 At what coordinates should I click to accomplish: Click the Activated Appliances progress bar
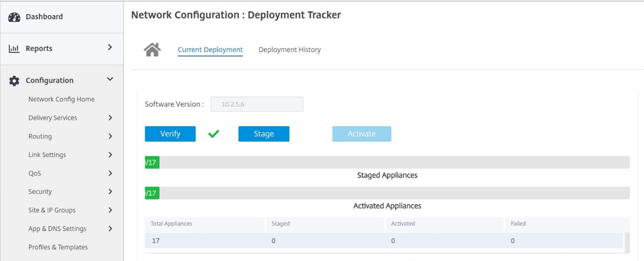[387, 193]
